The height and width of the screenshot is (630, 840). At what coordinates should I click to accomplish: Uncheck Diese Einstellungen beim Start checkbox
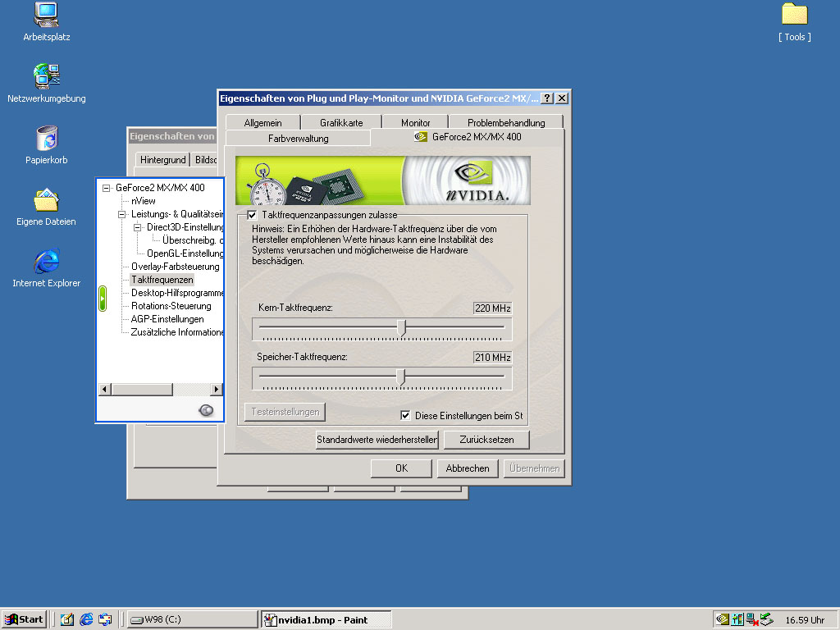[x=405, y=416]
